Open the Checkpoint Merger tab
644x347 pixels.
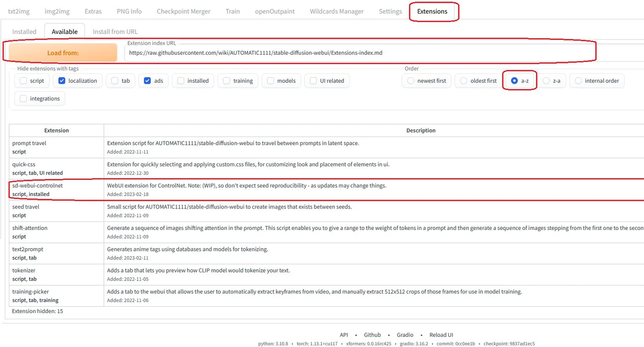pyautogui.click(x=184, y=11)
